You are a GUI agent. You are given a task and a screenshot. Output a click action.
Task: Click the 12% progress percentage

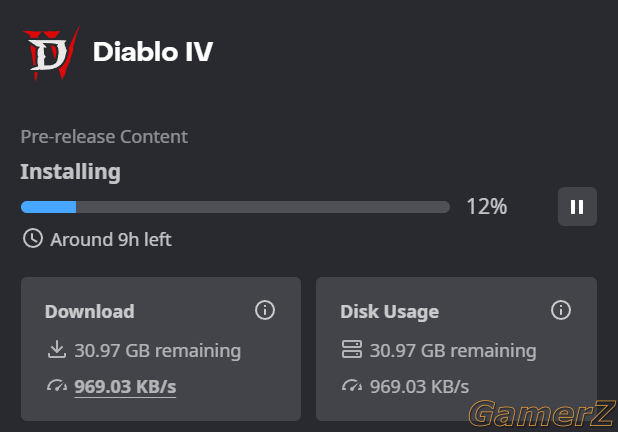pyautogui.click(x=487, y=207)
